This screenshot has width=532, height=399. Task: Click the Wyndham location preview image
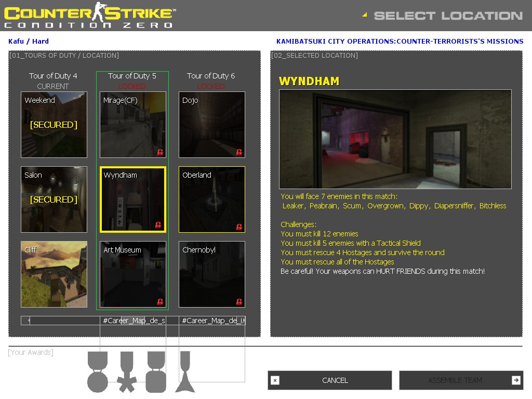395,139
